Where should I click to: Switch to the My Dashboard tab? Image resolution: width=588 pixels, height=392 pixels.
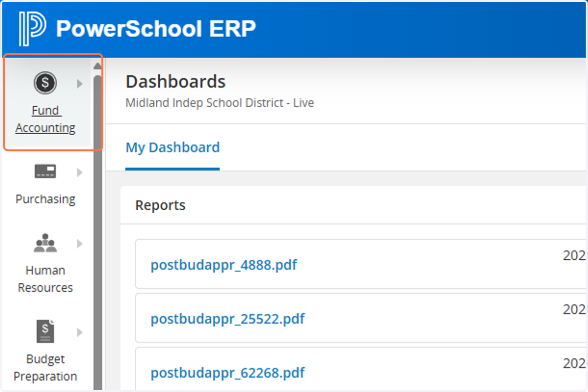pyautogui.click(x=172, y=148)
